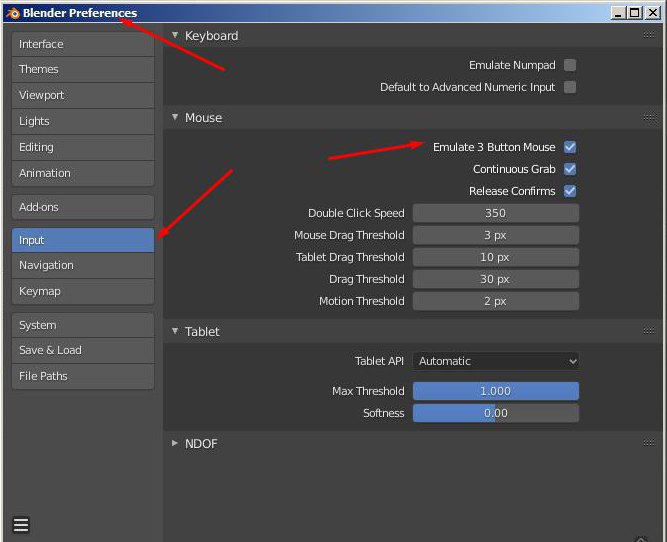Enable Emulate Numpad checkbox
The height and width of the screenshot is (542, 667).
coord(570,65)
